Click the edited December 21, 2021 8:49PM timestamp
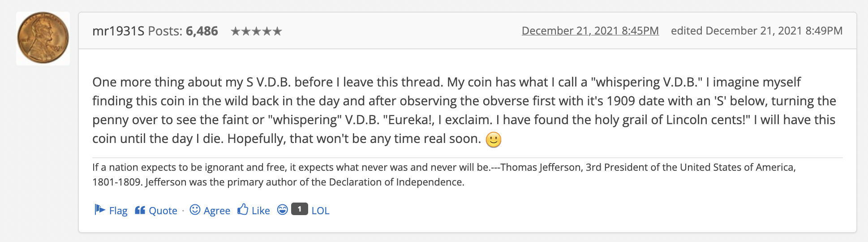 [x=756, y=30]
